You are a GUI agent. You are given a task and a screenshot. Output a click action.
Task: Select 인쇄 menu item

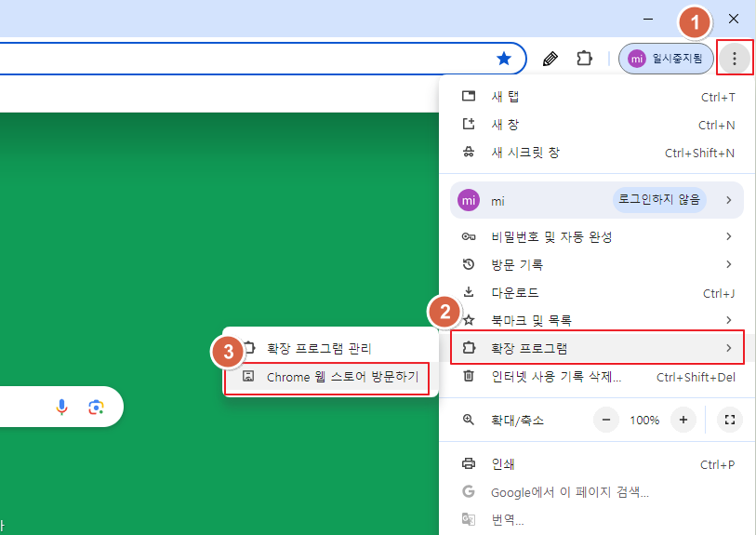pos(598,464)
